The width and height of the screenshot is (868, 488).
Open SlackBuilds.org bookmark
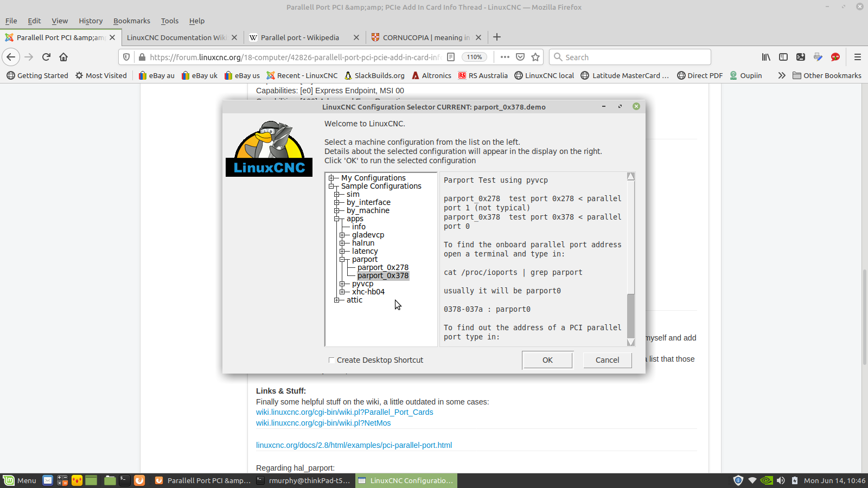pos(374,75)
